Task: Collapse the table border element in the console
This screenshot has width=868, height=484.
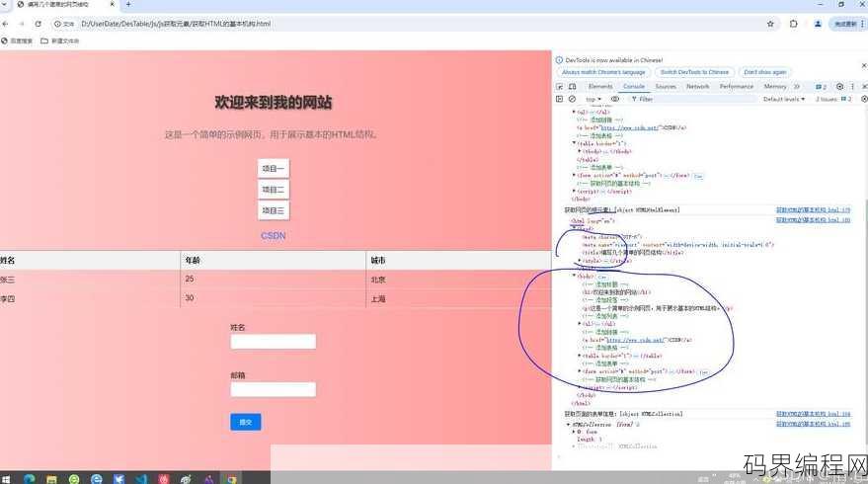Action: coord(574,143)
